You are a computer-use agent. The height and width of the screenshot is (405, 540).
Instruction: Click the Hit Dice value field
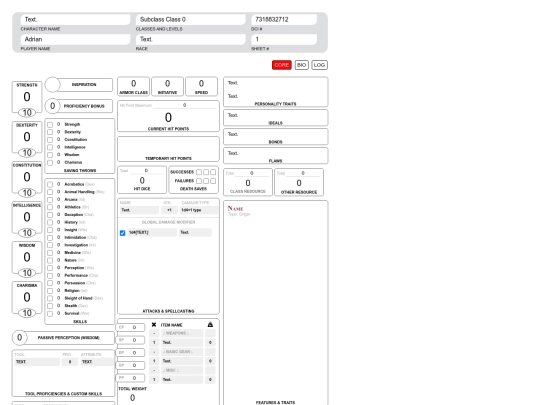(142, 180)
